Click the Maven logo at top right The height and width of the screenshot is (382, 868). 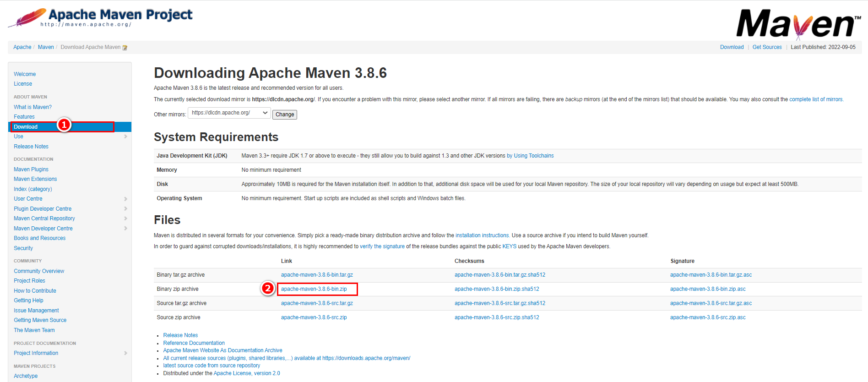click(798, 24)
